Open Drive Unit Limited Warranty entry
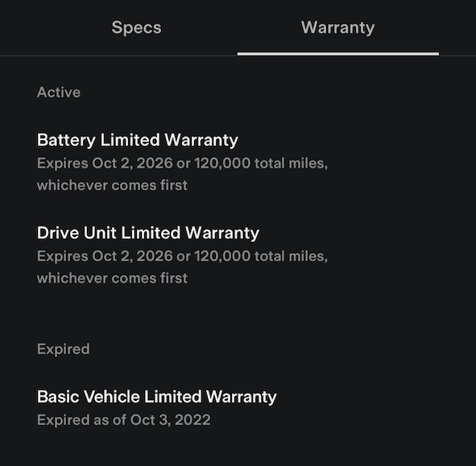Screen dimensions: 476x466 point(182,256)
